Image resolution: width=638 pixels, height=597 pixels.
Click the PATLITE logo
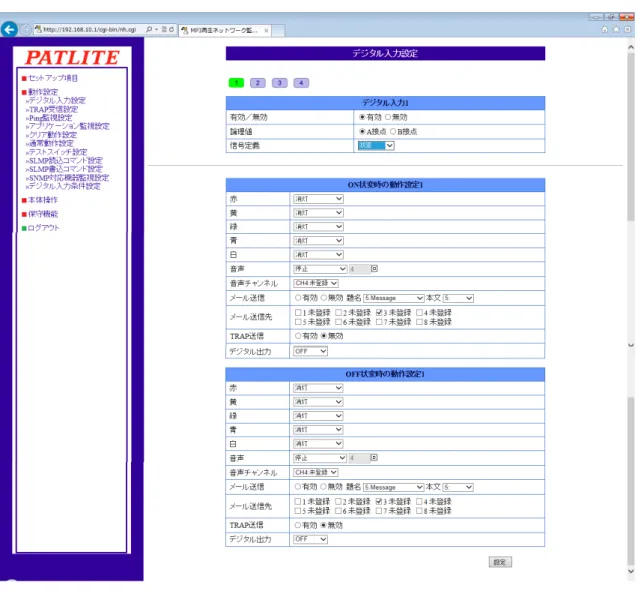[72, 57]
